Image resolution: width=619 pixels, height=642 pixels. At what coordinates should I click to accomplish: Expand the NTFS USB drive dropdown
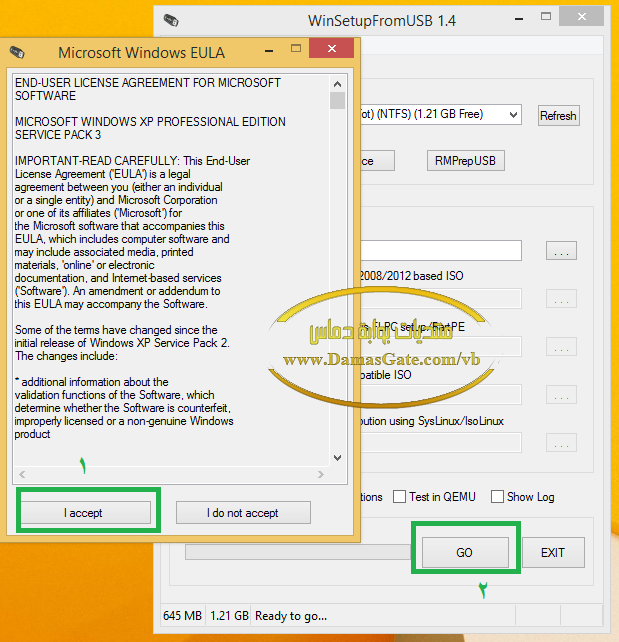(513, 115)
